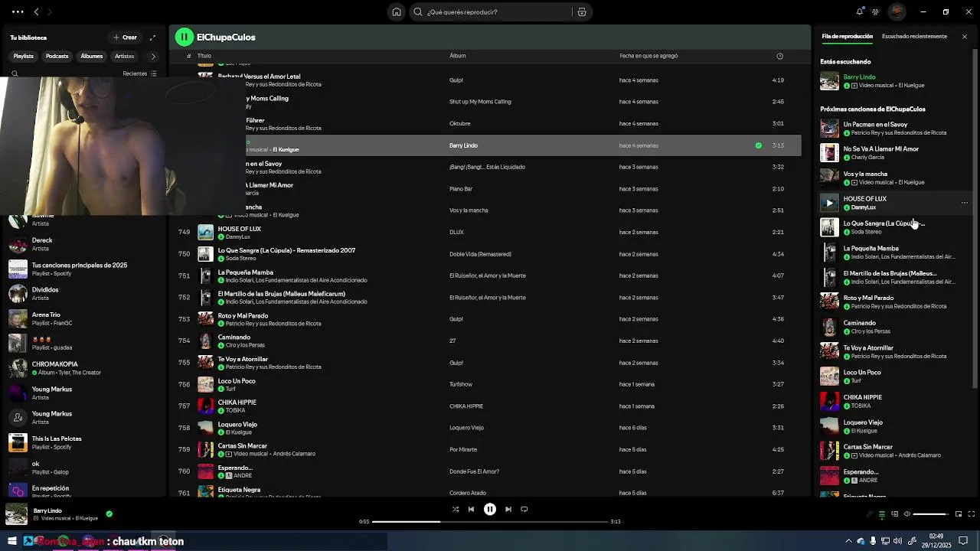Sort by Álbum column header
The height and width of the screenshot is (551, 980).
point(457,56)
